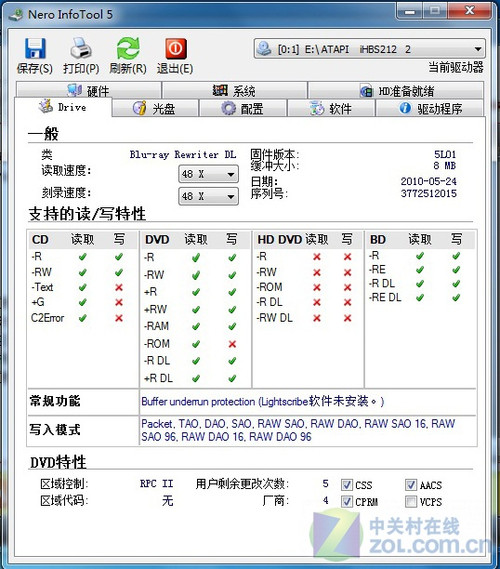Click the Drive tab

coord(63,107)
